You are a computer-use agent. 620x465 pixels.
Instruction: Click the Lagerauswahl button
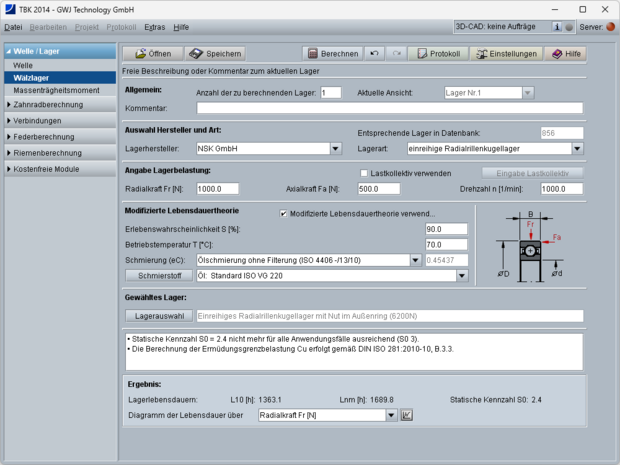pyautogui.click(x=158, y=316)
